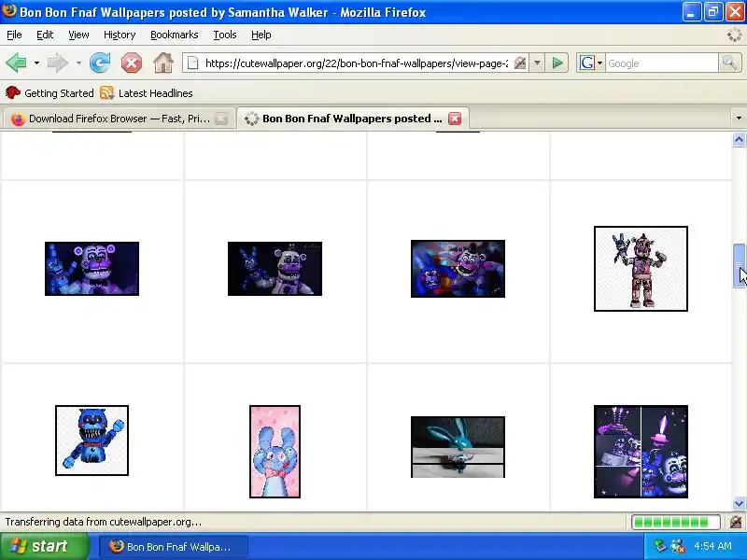Click the security icon in the status bar
This screenshot has width=747, height=560.
click(736, 522)
